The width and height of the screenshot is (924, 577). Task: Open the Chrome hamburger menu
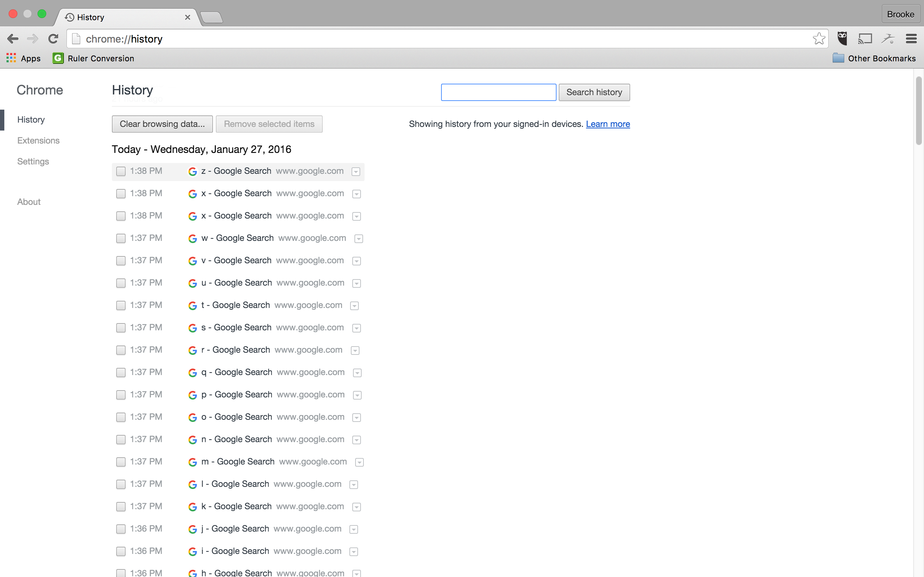(911, 39)
